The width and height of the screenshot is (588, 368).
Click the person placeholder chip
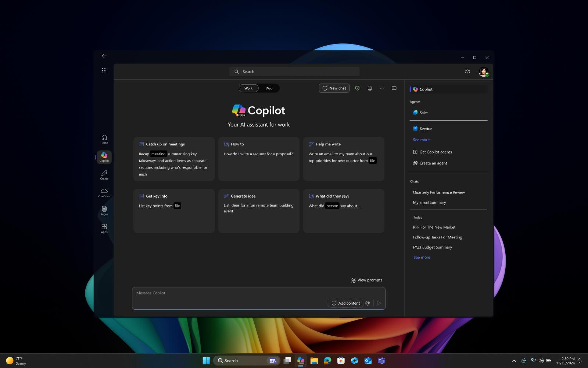coord(332,206)
